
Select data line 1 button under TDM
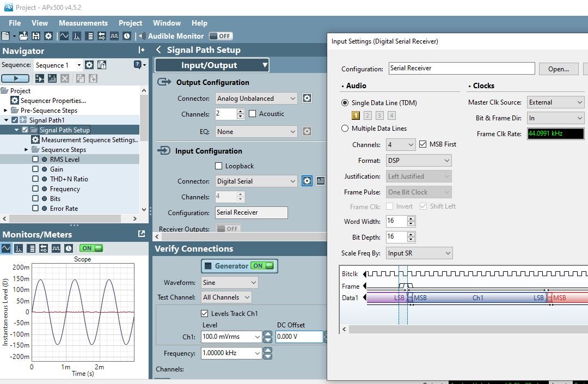(x=356, y=115)
